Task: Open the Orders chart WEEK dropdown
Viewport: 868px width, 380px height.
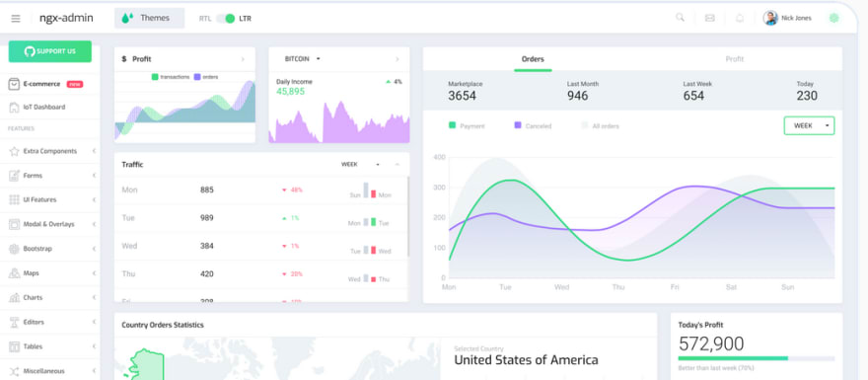Action: (810, 125)
